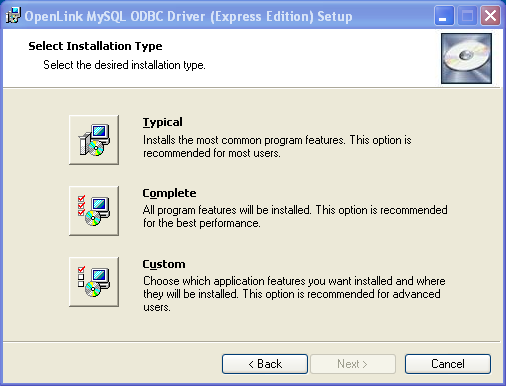This screenshot has height=386, width=506.
Task: Click the 'Select Installation Type' heading
Action: [95, 46]
